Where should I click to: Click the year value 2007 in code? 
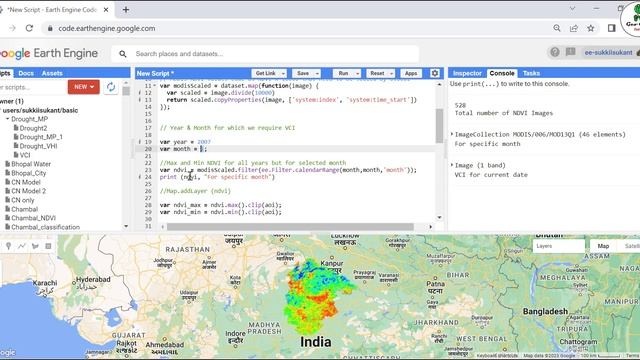[x=204, y=142]
